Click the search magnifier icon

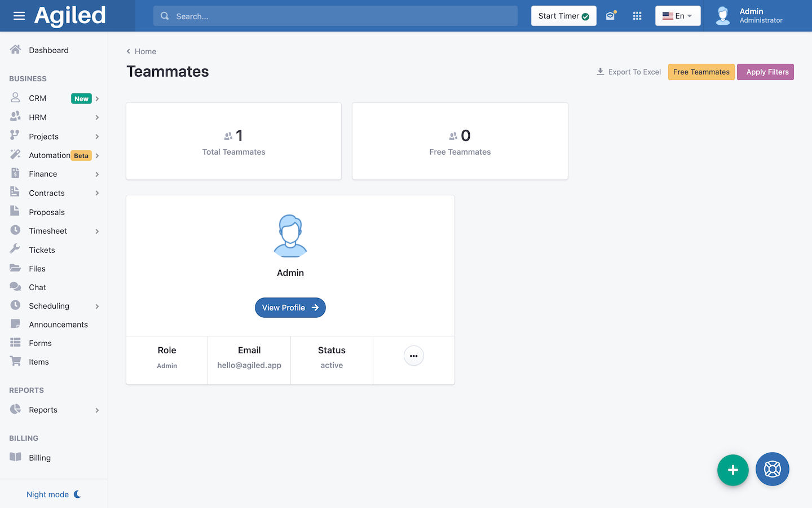tap(165, 16)
